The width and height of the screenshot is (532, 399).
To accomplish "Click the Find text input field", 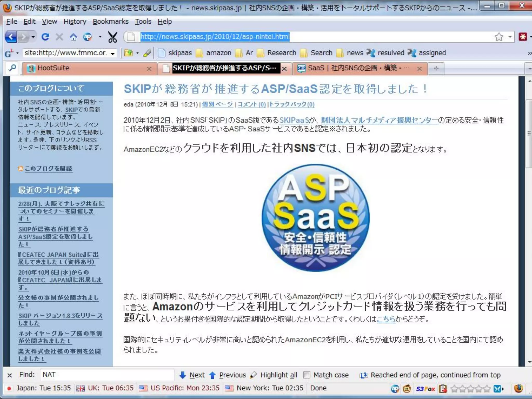I will point(107,375).
